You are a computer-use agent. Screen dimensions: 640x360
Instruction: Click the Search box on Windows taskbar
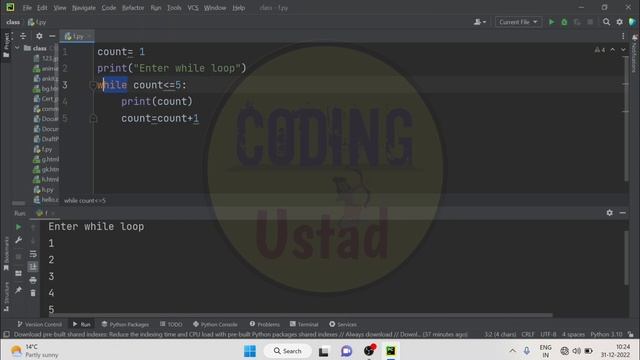click(x=288, y=351)
